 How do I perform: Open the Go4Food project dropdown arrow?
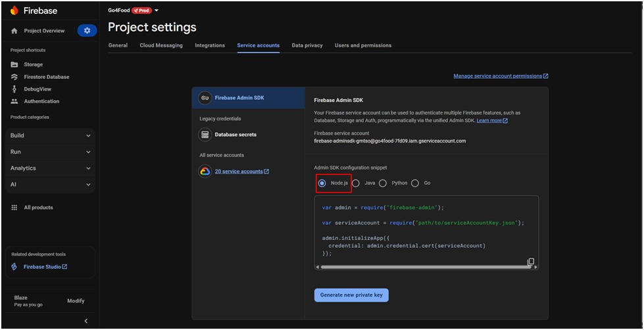(x=157, y=11)
